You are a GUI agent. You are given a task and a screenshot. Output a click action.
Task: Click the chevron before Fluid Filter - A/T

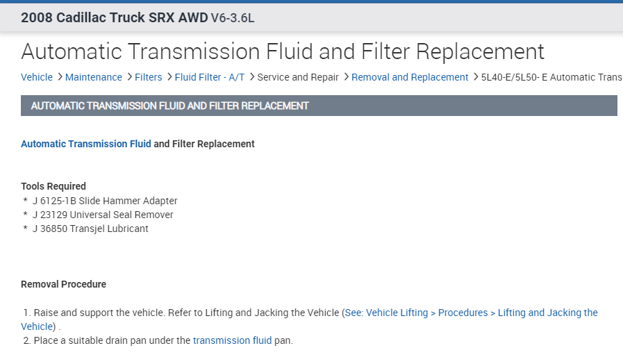(x=169, y=77)
